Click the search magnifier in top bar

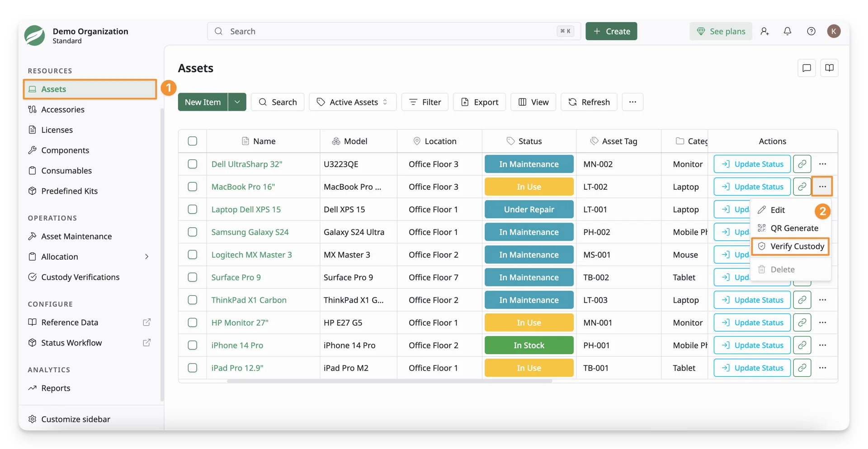click(219, 31)
